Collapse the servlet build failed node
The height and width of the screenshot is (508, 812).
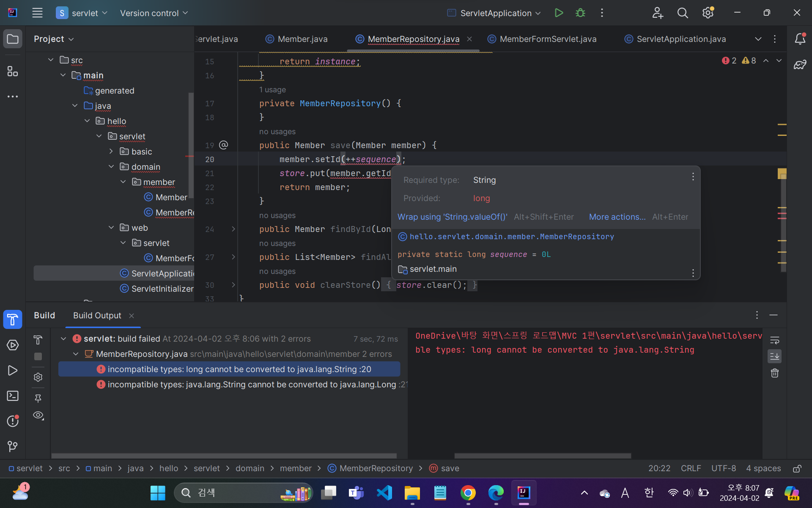(x=63, y=339)
